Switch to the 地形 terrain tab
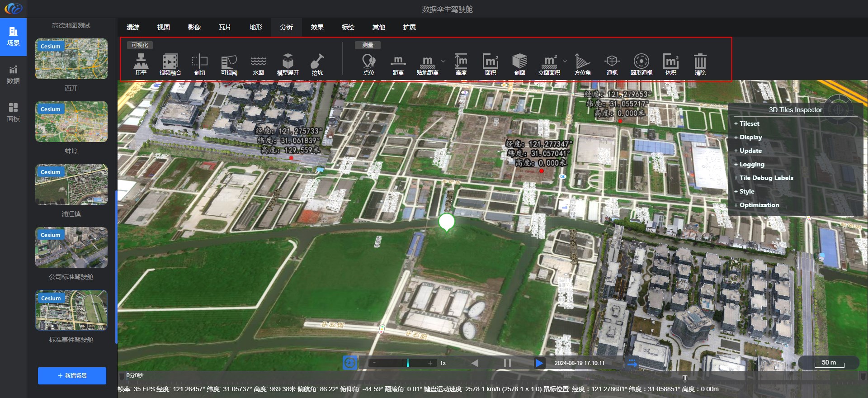Image resolution: width=868 pixels, height=398 pixels. pos(256,27)
